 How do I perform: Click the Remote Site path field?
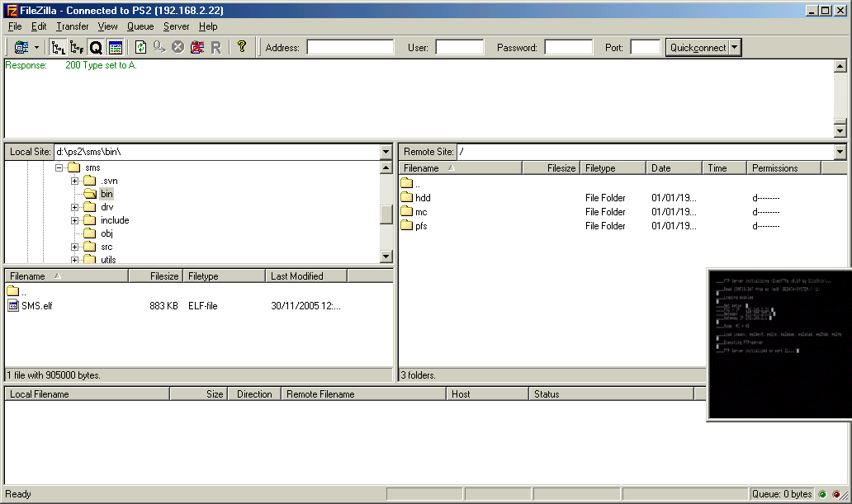[x=646, y=152]
